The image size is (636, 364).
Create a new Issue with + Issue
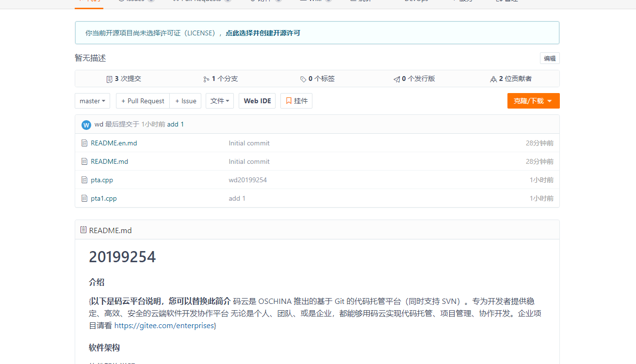click(186, 101)
